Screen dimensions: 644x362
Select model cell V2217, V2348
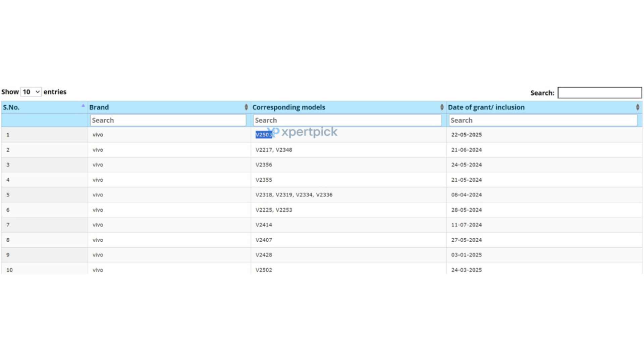[x=274, y=150]
